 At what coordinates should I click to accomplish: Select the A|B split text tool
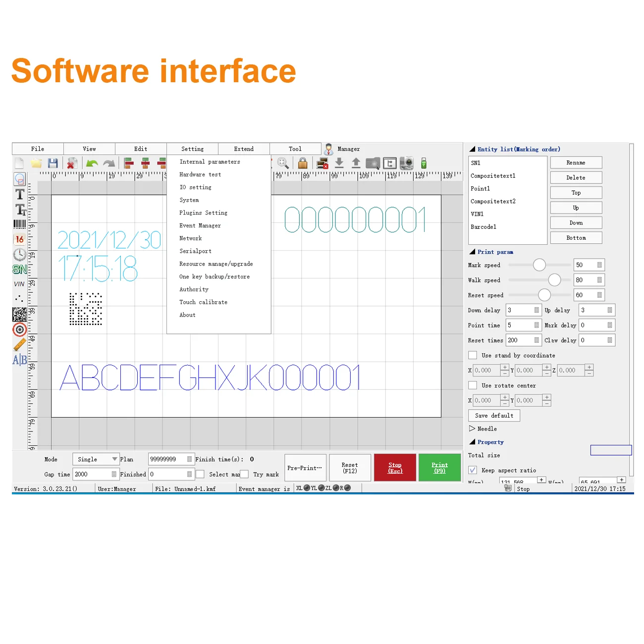coord(20,360)
